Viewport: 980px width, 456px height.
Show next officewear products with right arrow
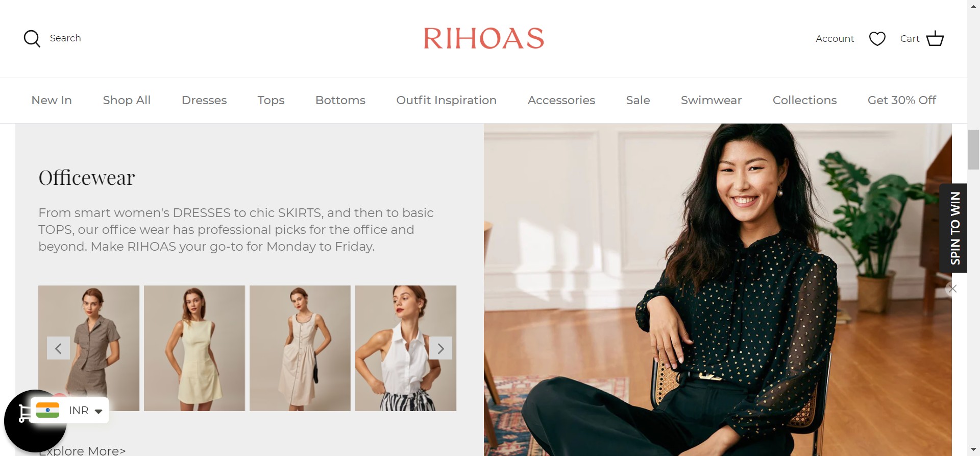pos(440,348)
